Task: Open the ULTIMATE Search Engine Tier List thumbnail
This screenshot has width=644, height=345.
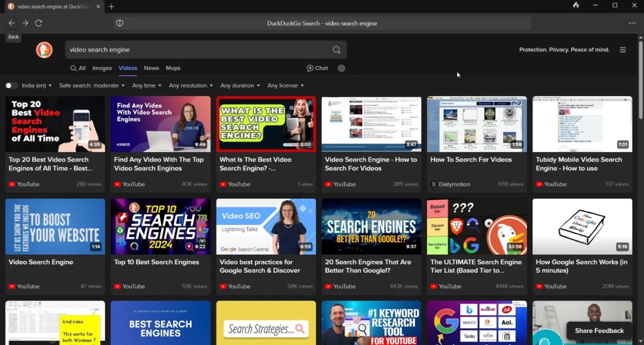Action: pyautogui.click(x=477, y=226)
